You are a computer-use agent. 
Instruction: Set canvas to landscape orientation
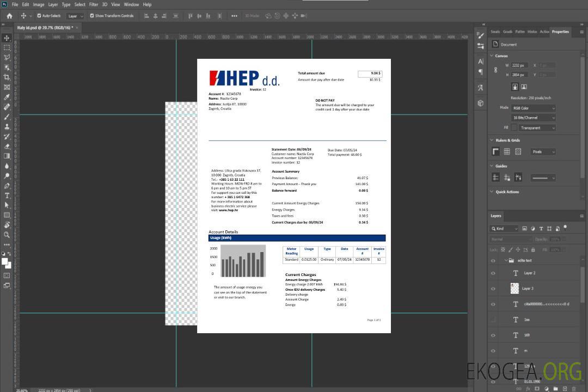(x=524, y=87)
